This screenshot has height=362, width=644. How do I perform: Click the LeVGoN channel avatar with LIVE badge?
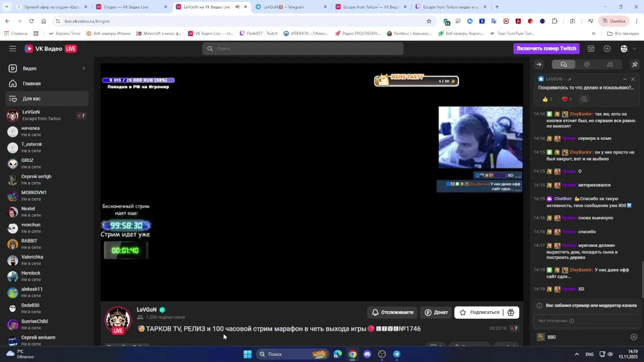pyautogui.click(x=118, y=320)
